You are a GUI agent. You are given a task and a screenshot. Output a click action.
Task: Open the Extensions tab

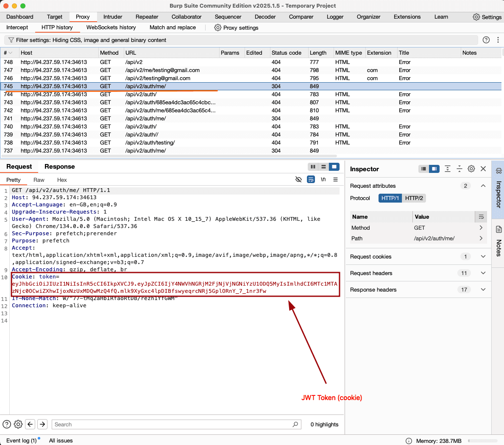407,17
